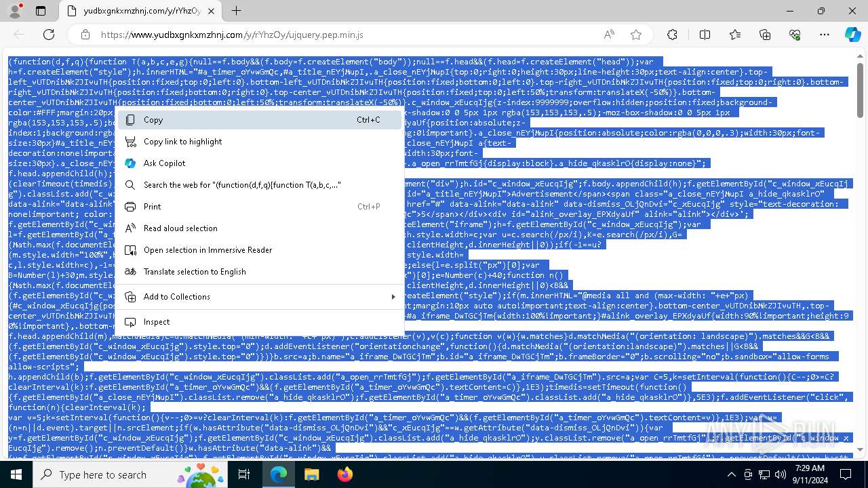
Task: Reload the current page
Action: point(49,35)
